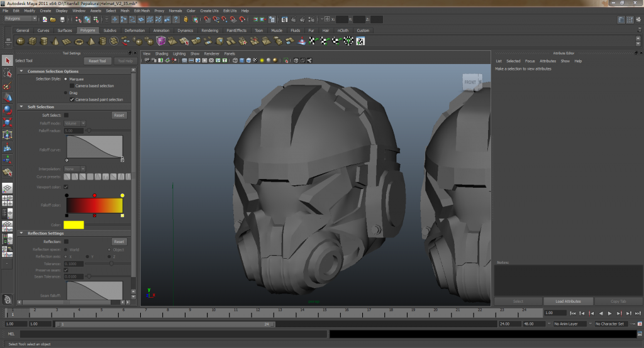This screenshot has width=644, height=348.
Task: Click the Reset Tool button
Action: coord(97,61)
